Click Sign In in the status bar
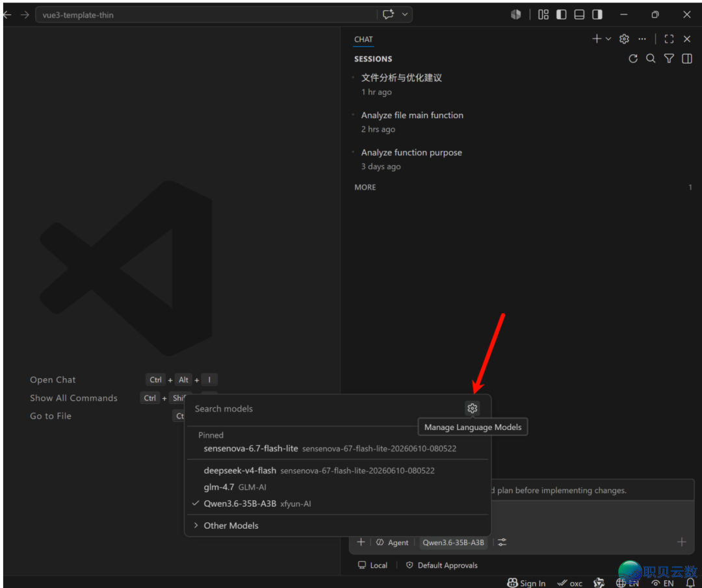The height and width of the screenshot is (588, 702). (x=526, y=583)
